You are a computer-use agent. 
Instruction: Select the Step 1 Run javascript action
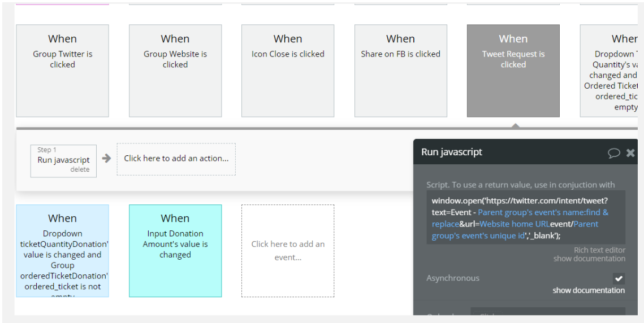point(63,160)
